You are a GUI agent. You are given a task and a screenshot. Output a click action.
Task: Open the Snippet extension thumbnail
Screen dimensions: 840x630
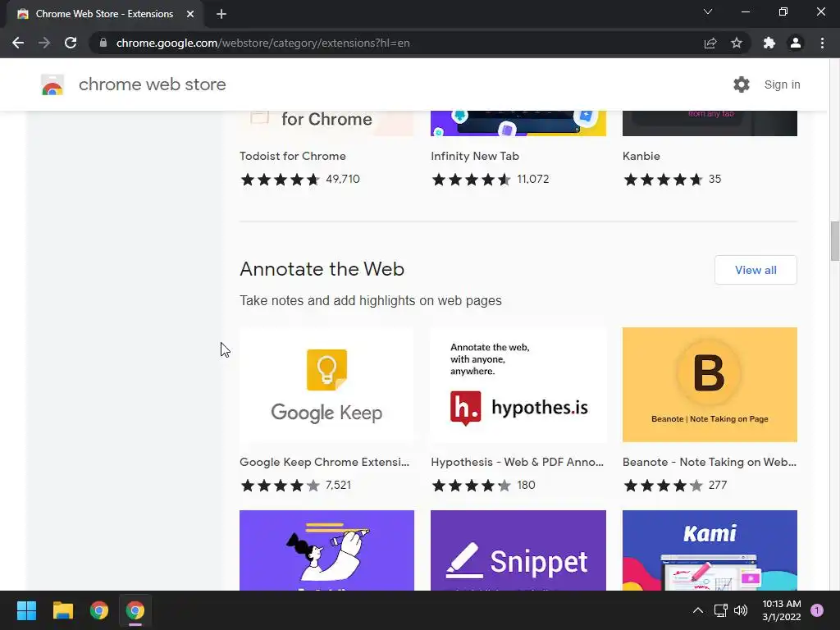click(x=518, y=550)
